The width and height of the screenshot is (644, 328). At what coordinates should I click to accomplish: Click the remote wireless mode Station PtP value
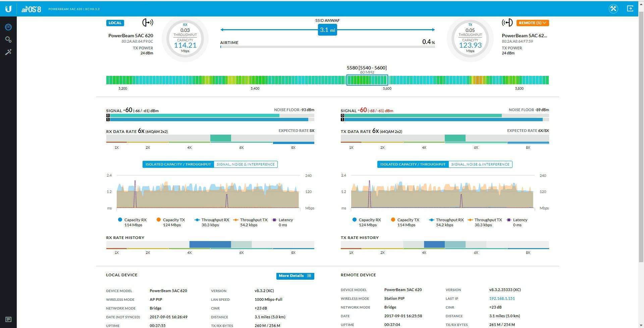[x=394, y=298]
